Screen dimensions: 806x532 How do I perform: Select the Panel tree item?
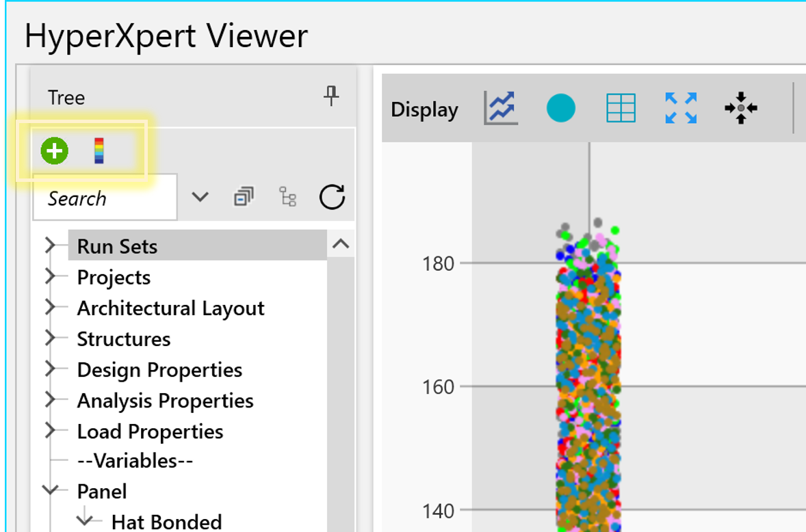click(x=102, y=492)
